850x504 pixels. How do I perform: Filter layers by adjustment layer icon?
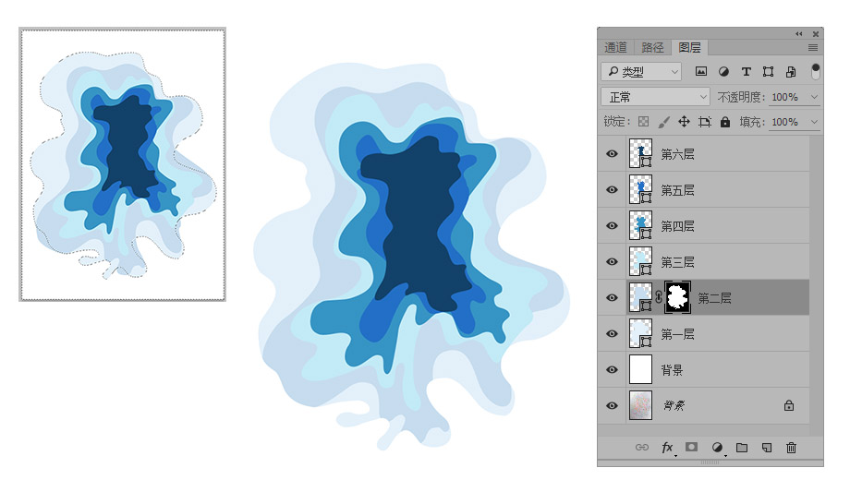(x=723, y=71)
